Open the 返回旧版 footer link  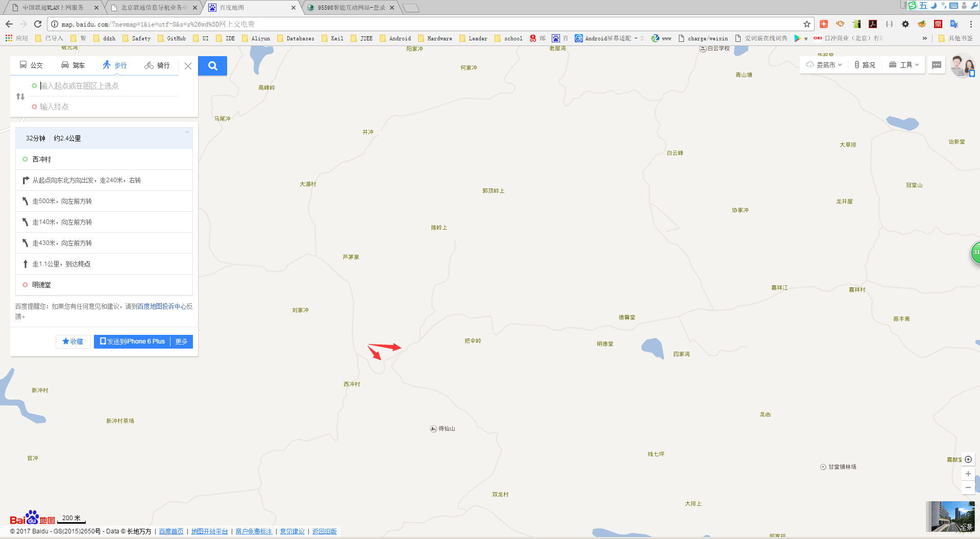pyautogui.click(x=325, y=531)
